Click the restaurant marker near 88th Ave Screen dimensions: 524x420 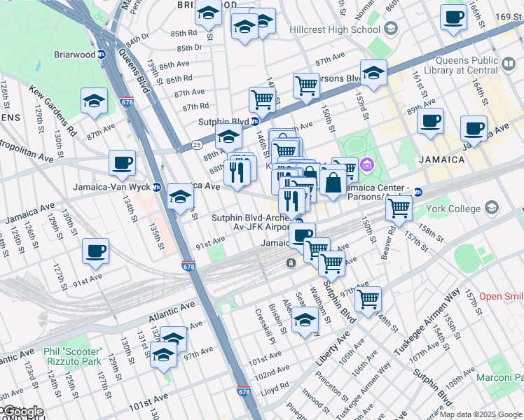point(237,174)
